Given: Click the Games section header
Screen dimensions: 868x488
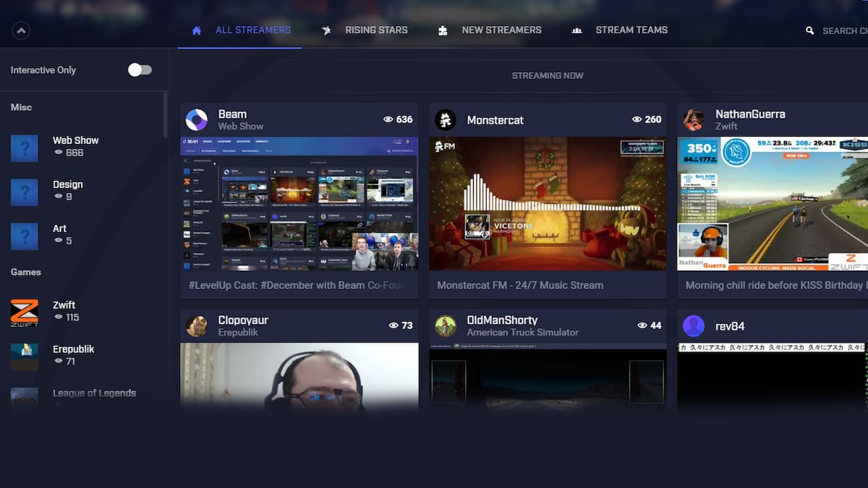Looking at the screenshot, I should [26, 272].
